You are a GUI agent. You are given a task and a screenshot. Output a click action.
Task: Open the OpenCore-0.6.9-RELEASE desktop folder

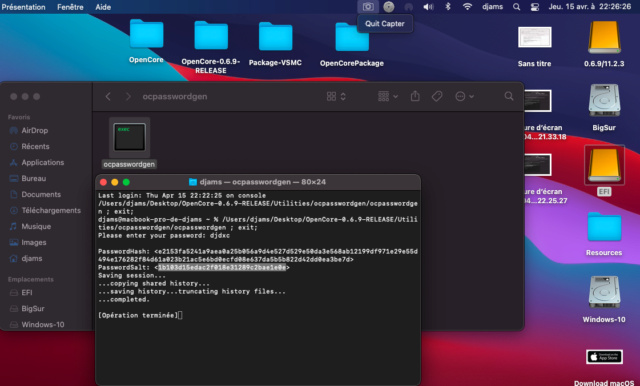[x=211, y=35]
